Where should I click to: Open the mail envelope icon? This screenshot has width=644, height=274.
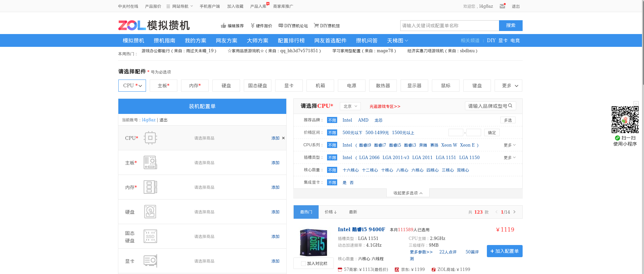(502, 6)
